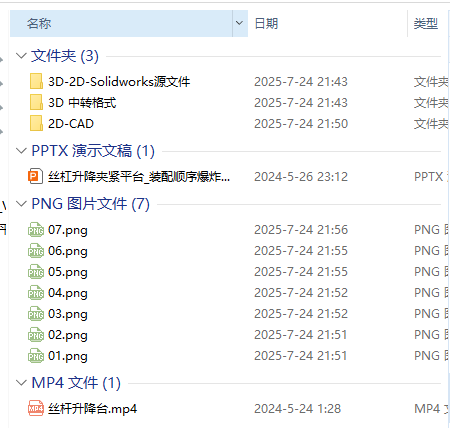The width and height of the screenshot is (450, 428).
Task: Select the MP4 icon of 丝杆升降台.mp4
Action: tap(36, 408)
